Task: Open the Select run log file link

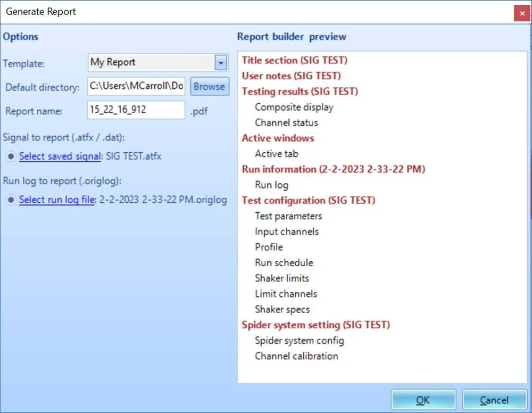Action: [56, 200]
